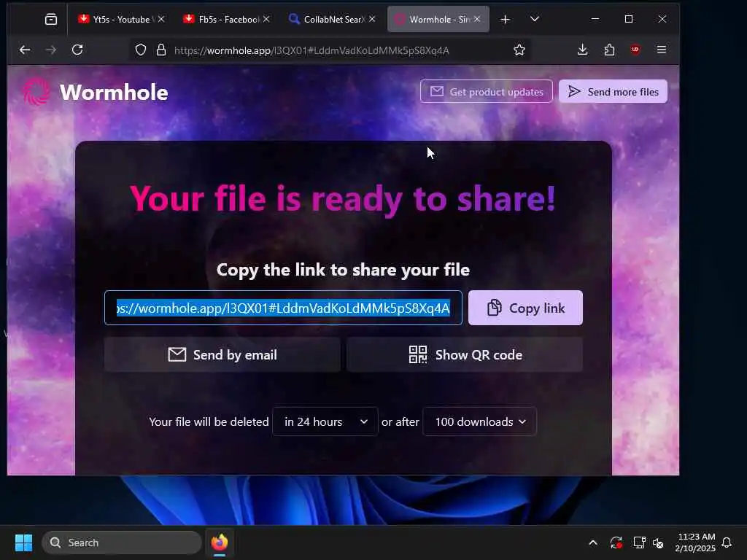Close the Yt5s tab
This screenshot has width=747, height=560.
[161, 19]
